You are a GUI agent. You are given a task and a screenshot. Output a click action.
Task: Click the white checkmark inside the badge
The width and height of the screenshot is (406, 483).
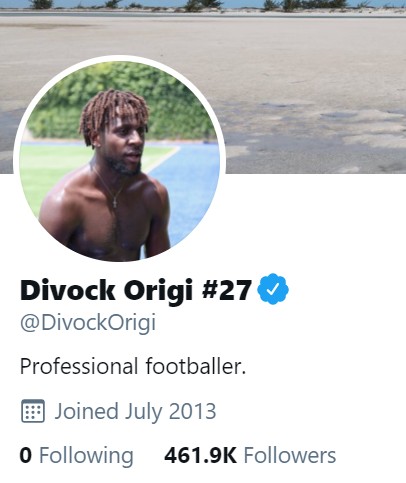273,289
